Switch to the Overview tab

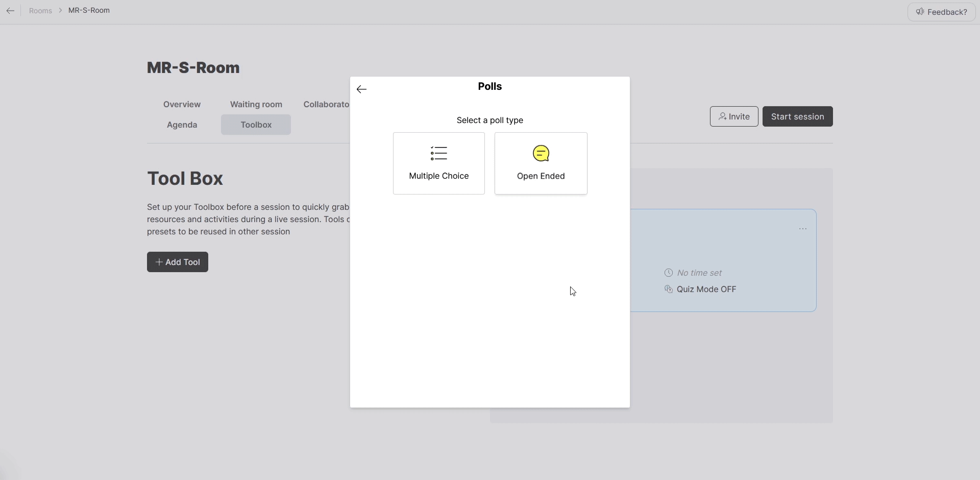182,104
